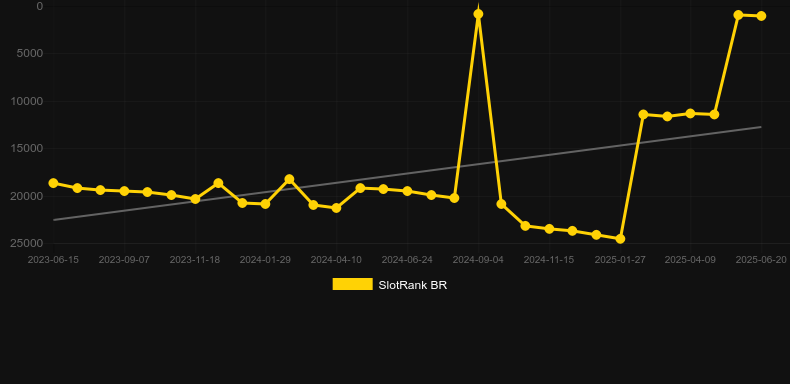
Task: Click the gray trend line over 2023-09-07
Action: coord(124,210)
